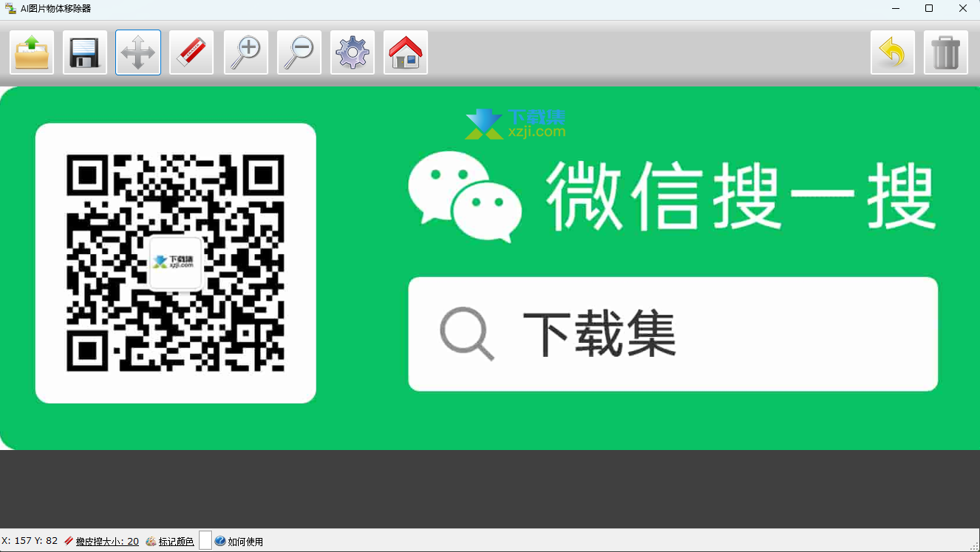Pick the white marker color swatch
Screen dimensions: 980x552
pyautogui.click(x=205, y=540)
